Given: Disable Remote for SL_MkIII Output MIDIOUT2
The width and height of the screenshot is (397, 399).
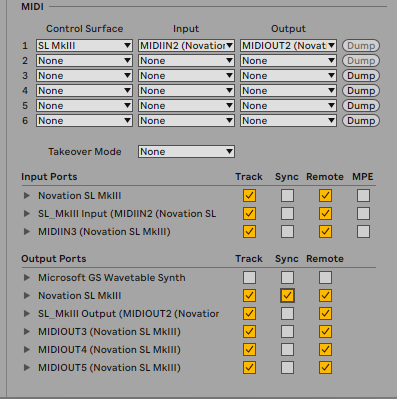Looking at the screenshot, I should click(325, 314).
